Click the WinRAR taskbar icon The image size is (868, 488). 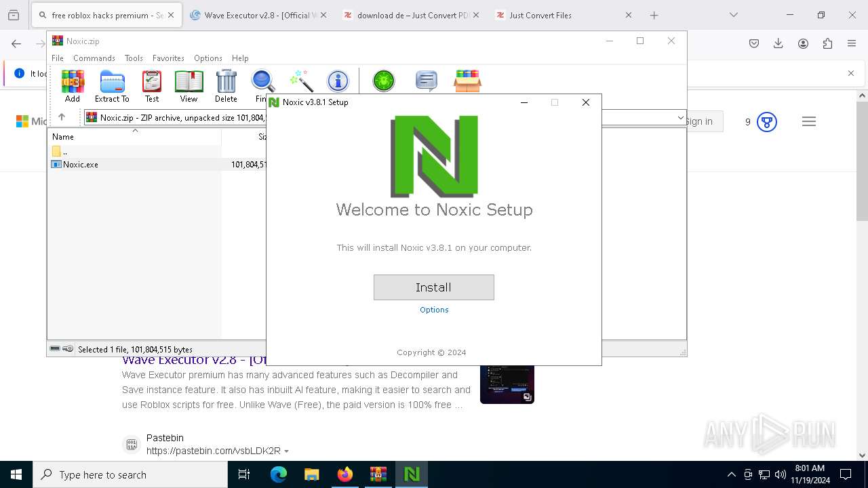378,474
